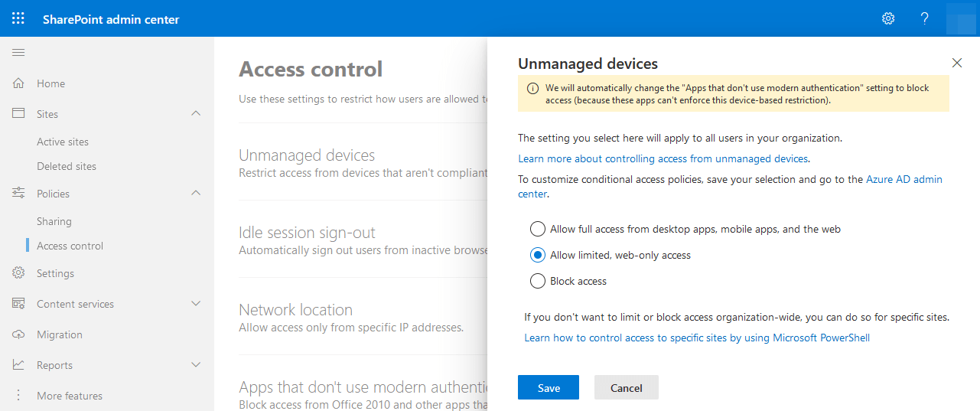Collapse the Sites section chevron
Image resolution: width=980 pixels, height=411 pixels.
196,113
